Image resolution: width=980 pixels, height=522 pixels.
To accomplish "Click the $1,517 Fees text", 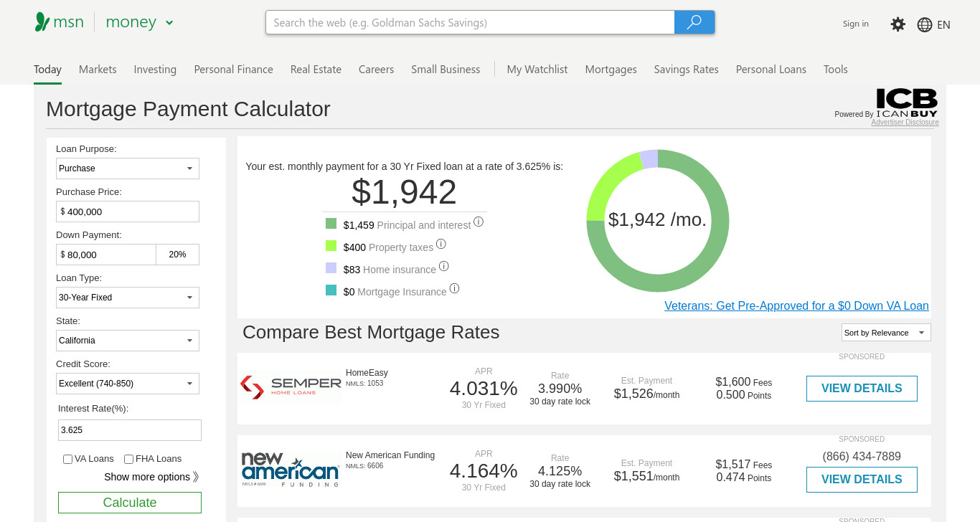I will [744, 465].
